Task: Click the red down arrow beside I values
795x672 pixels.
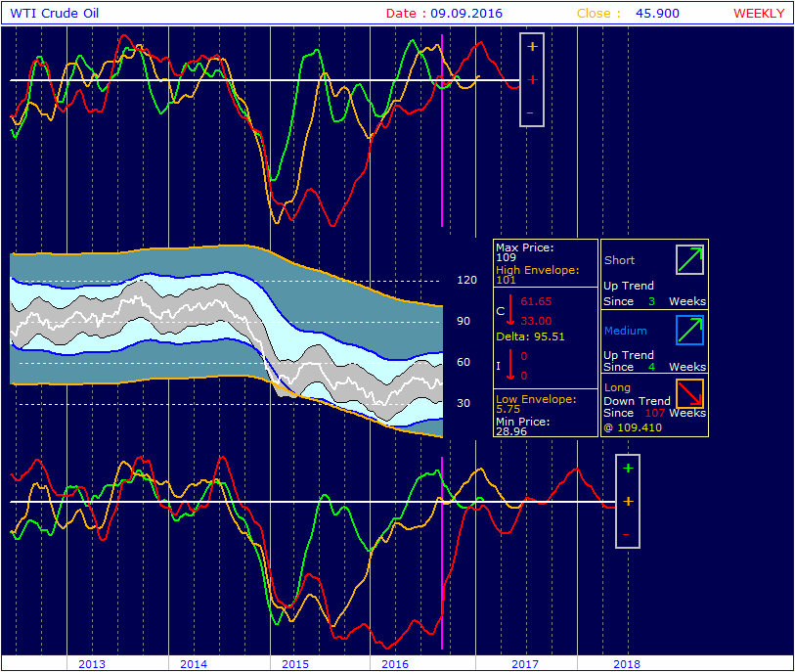Action: (x=510, y=365)
